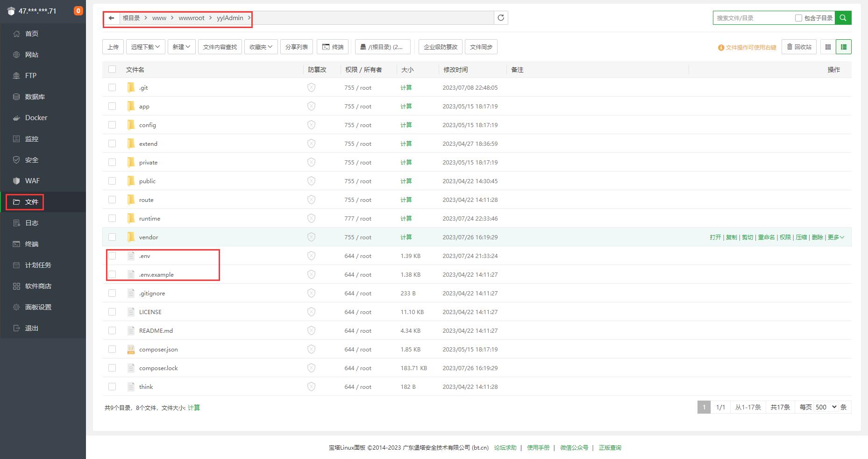Viewport: 868px width, 459px height.
Task: Open the per-page count selector showing 500
Action: [825, 407]
